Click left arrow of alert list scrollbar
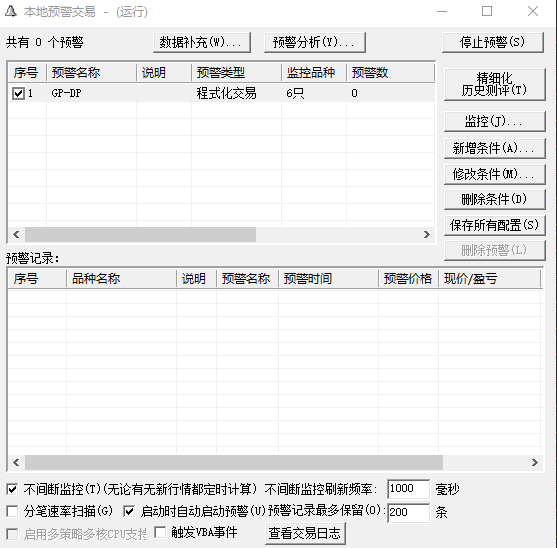The width and height of the screenshot is (557, 548). click(16, 234)
